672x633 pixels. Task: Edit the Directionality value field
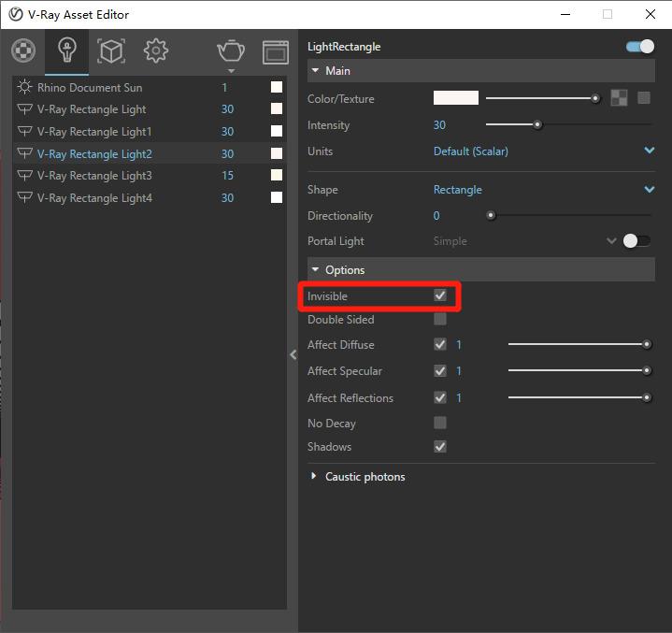click(x=436, y=216)
